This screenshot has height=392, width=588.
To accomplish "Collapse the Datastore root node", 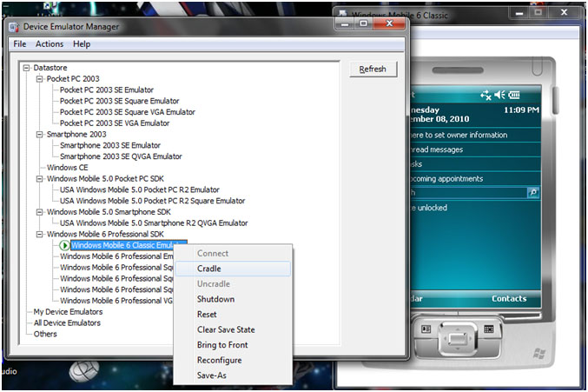I will click(26, 68).
